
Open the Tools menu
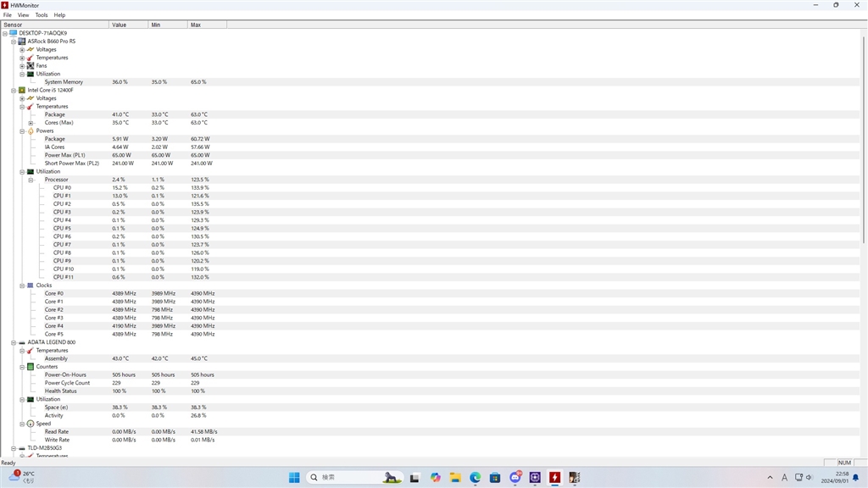42,15
